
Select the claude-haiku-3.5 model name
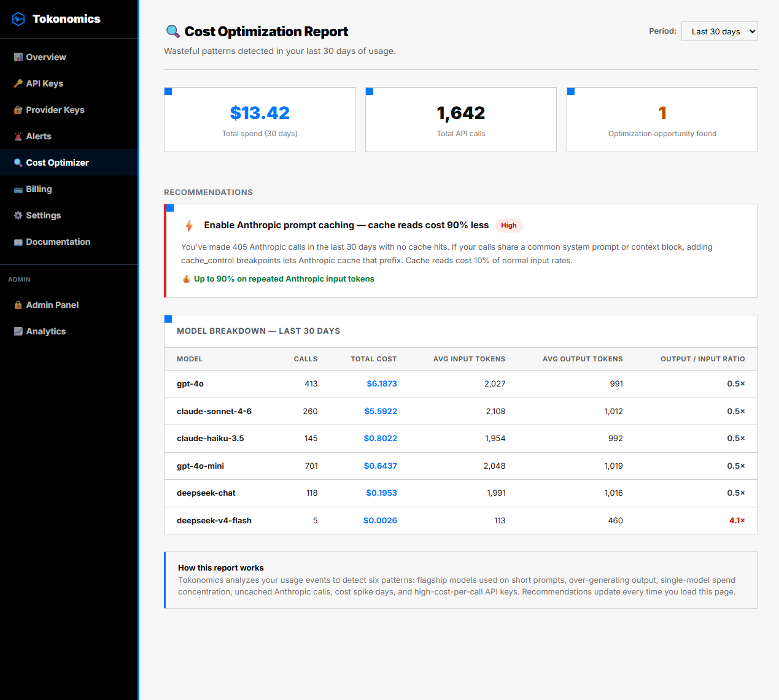pos(211,439)
